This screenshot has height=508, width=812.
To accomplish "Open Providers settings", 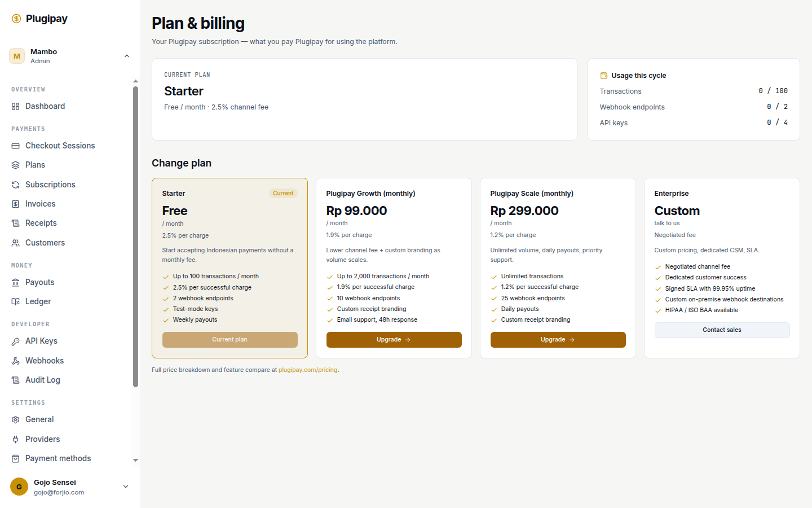I will coord(43,439).
